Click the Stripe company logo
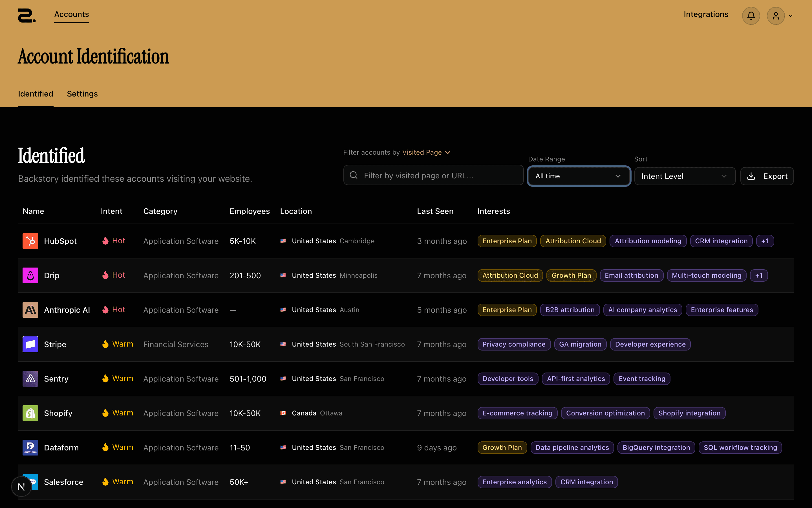812x508 pixels. coord(30,344)
